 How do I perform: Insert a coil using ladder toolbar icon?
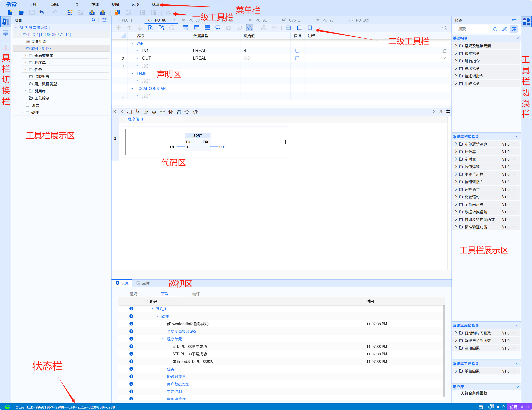click(x=187, y=112)
